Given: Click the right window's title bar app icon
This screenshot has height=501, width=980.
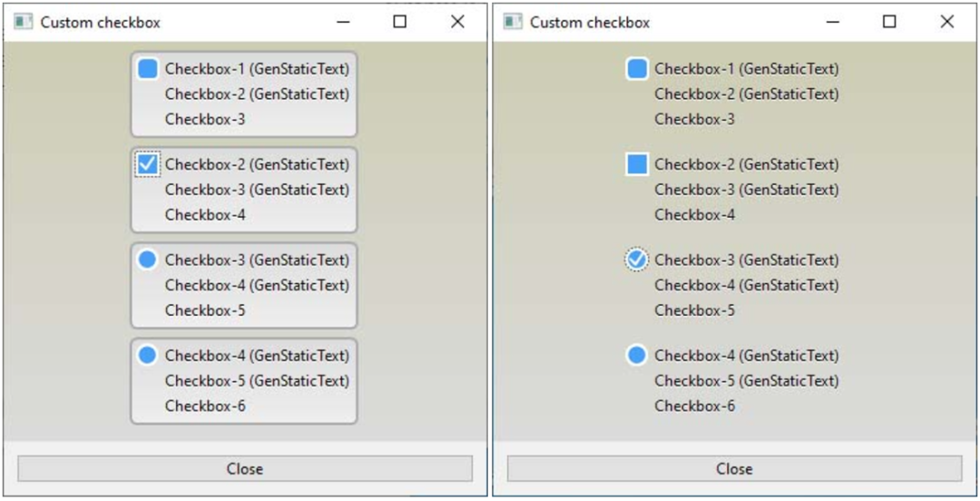Looking at the screenshot, I should coord(513,22).
